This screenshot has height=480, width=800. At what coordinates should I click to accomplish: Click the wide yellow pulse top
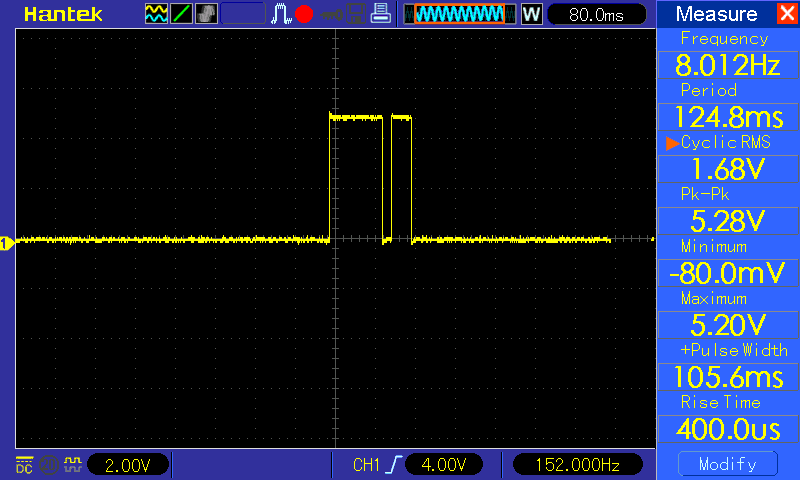[356, 117]
